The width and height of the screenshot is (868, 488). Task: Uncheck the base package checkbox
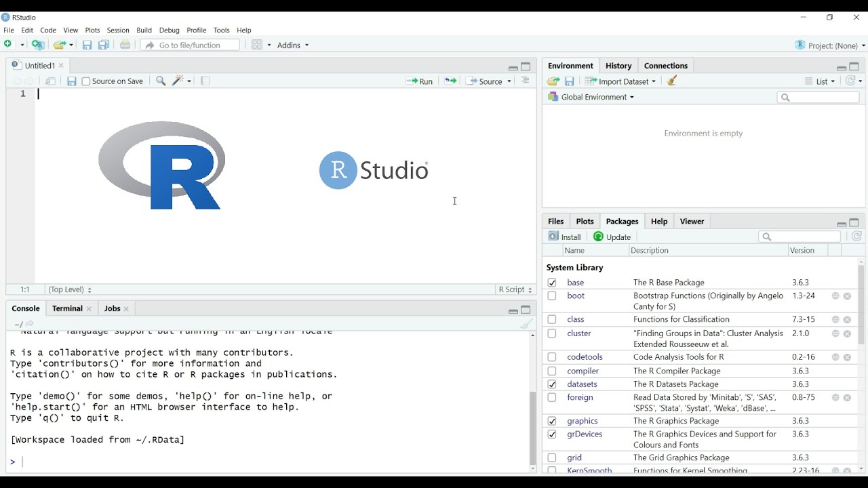(x=552, y=283)
